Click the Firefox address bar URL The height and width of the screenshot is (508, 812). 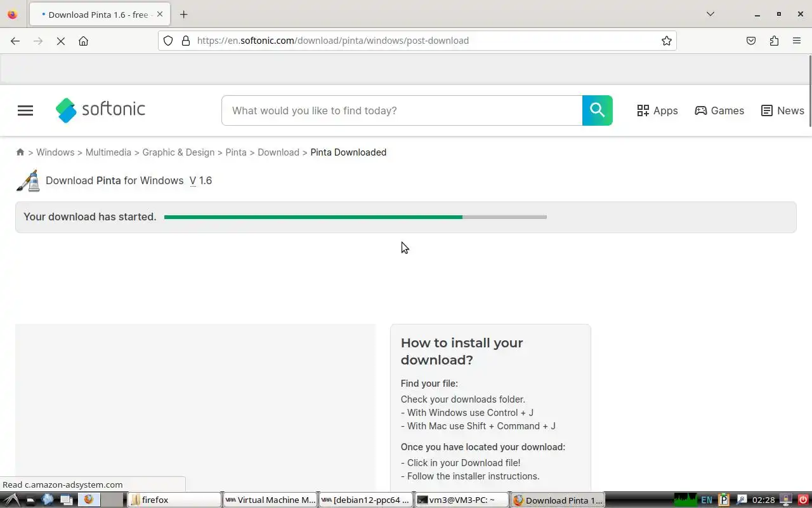[333, 41]
